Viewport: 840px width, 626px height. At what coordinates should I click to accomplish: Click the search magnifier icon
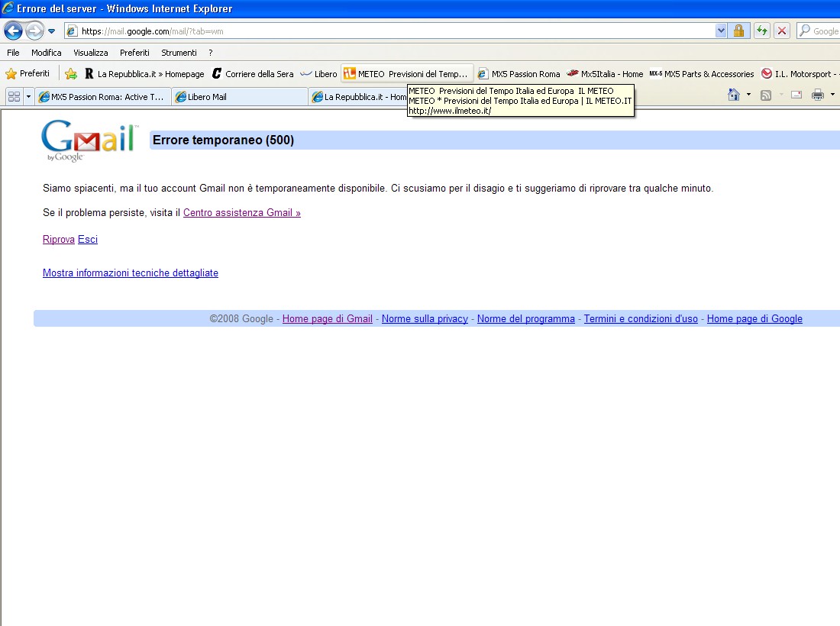(805, 31)
